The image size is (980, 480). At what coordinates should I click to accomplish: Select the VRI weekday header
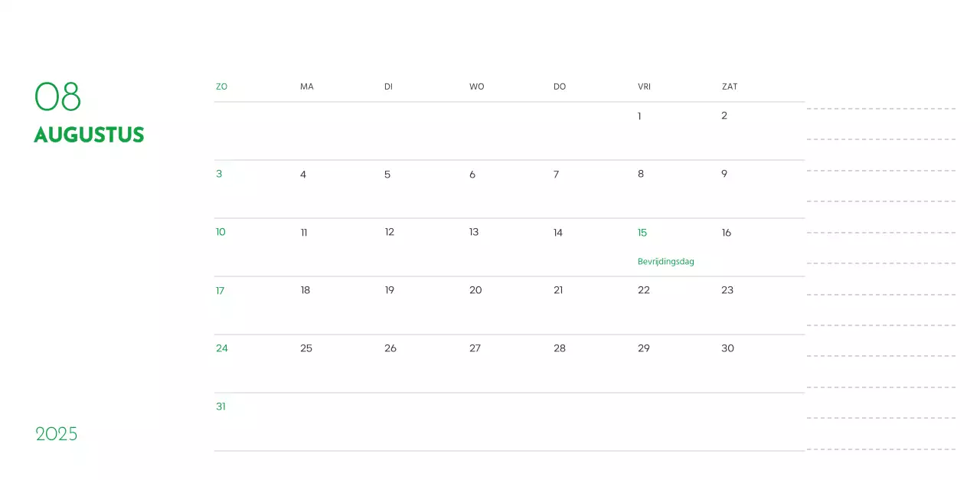click(x=644, y=87)
